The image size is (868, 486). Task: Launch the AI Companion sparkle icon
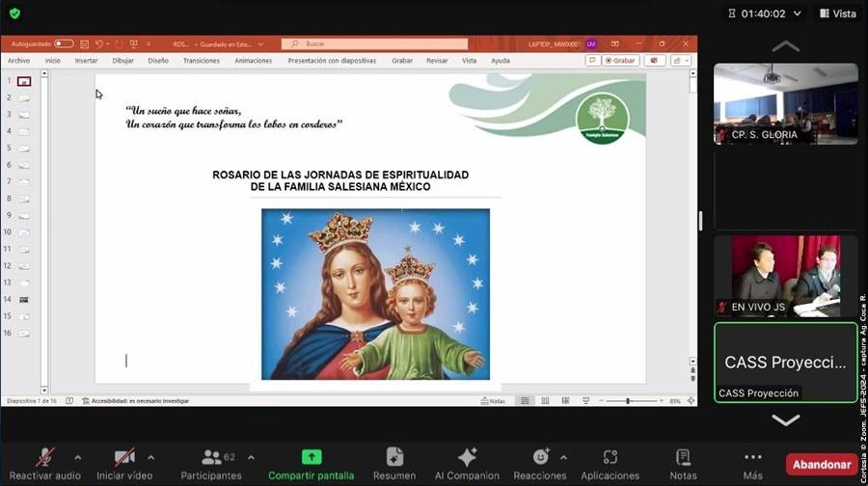tap(467, 457)
